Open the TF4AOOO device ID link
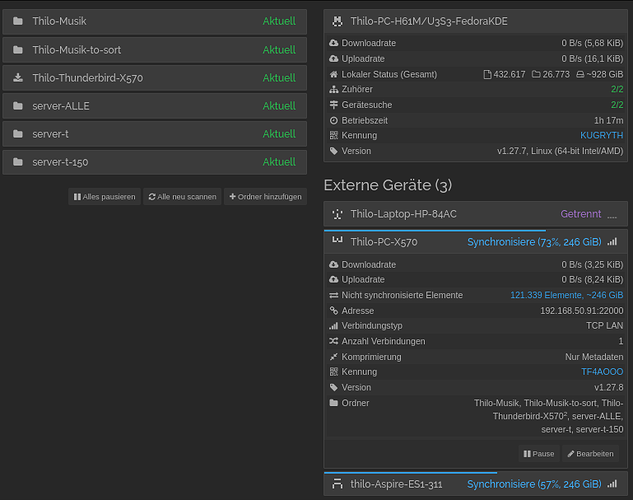This screenshot has width=633, height=500. [x=602, y=372]
